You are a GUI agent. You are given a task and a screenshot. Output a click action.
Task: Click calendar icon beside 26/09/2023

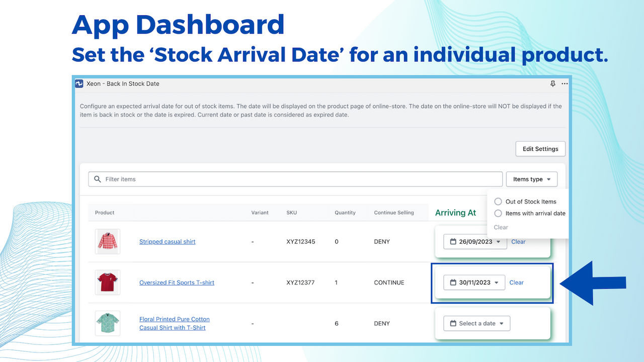point(453,242)
